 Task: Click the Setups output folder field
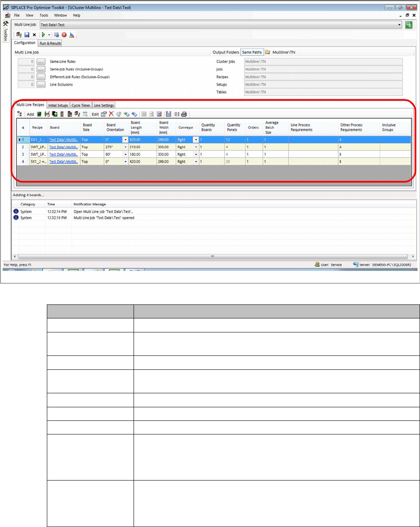point(323,85)
